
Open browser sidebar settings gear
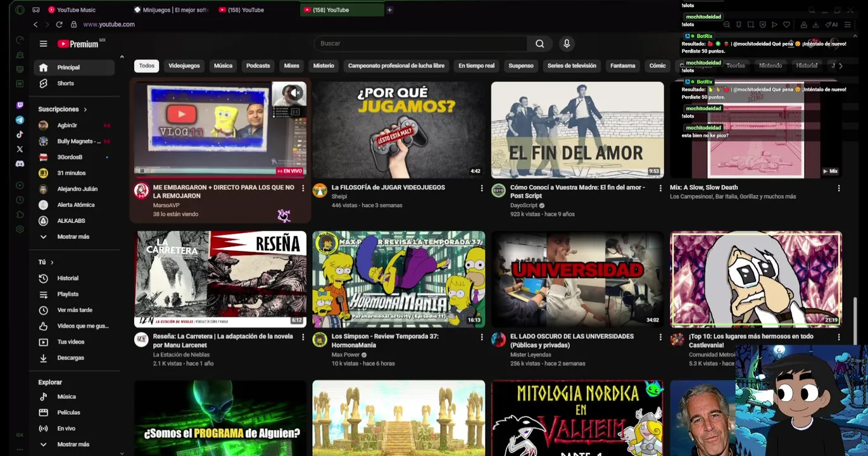[20, 229]
